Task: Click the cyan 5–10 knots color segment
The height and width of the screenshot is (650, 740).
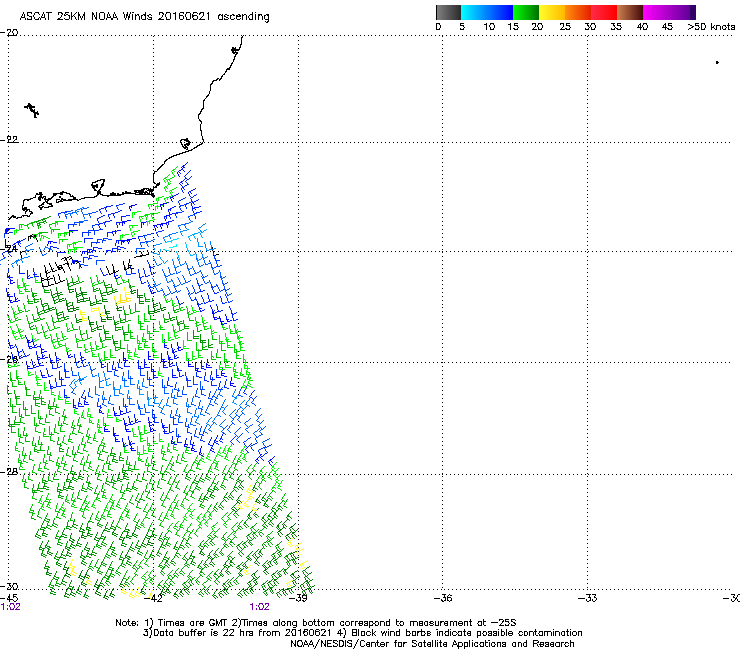Action: [474, 12]
